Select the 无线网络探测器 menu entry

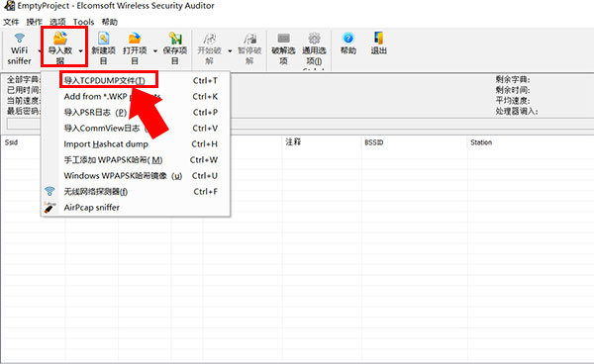136,192
